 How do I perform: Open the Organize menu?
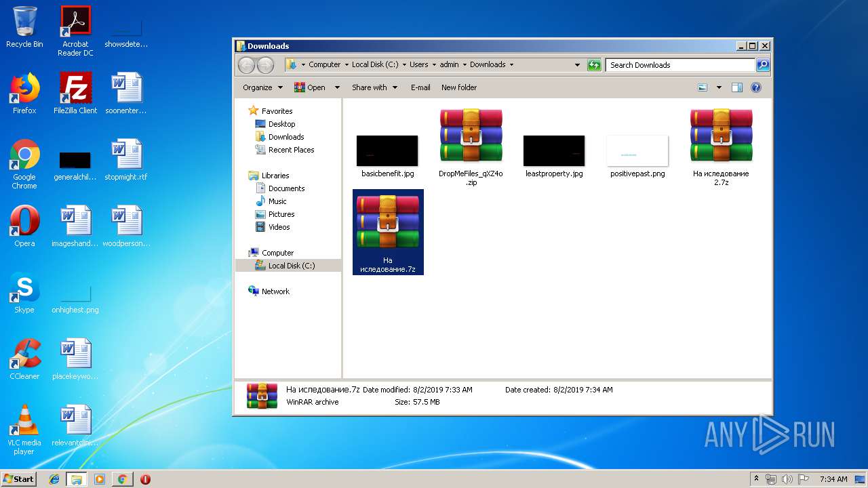(x=262, y=87)
